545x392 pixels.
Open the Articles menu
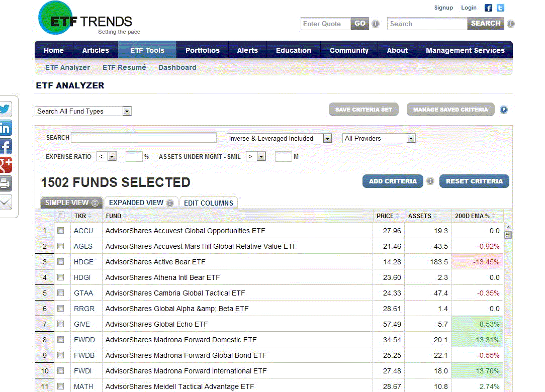pos(96,50)
